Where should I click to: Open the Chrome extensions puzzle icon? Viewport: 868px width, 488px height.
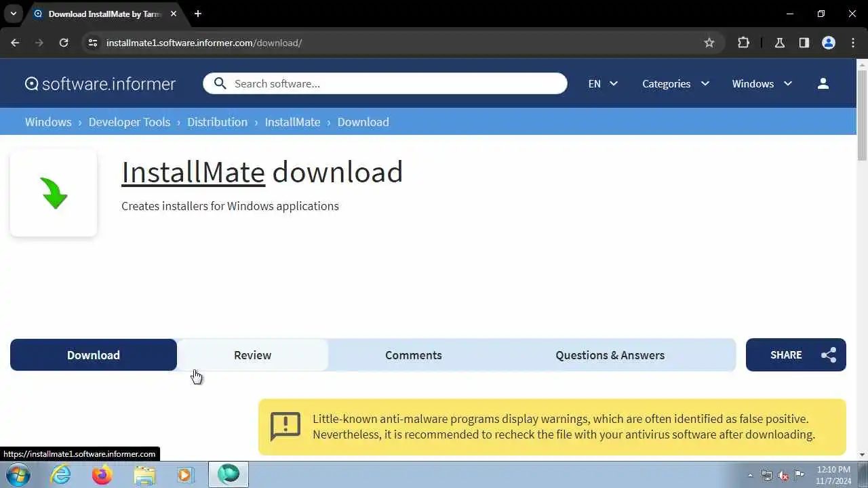pyautogui.click(x=744, y=43)
